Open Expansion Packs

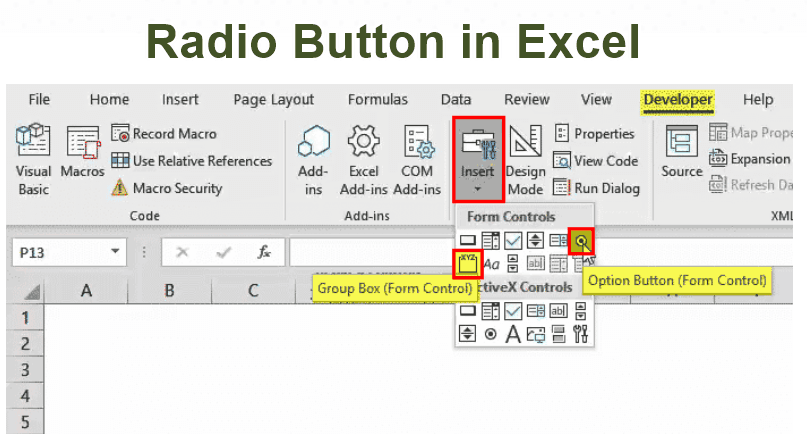coord(750,159)
